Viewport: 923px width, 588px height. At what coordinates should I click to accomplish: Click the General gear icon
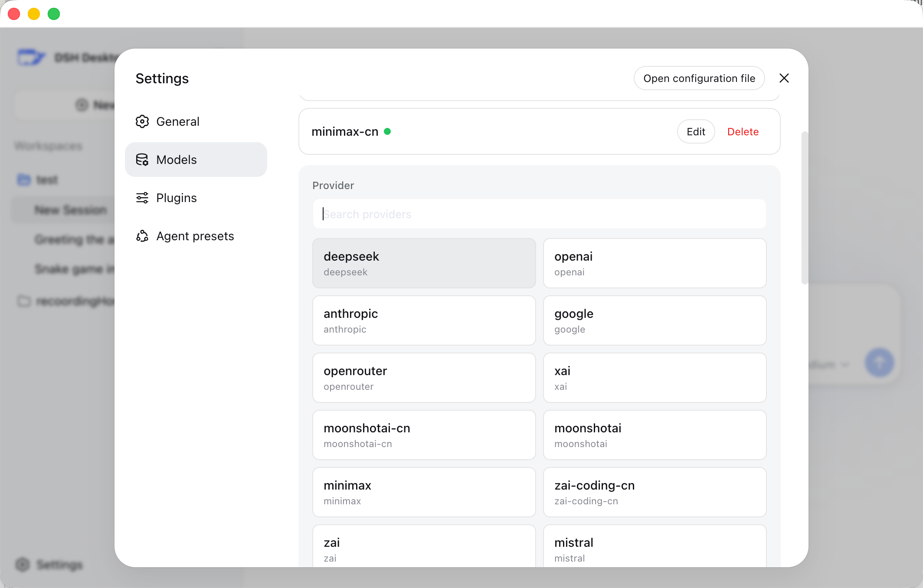point(142,121)
